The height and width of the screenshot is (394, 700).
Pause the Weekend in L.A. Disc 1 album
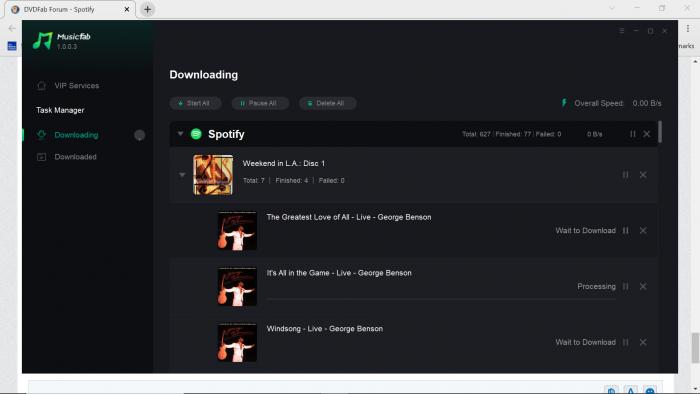(x=625, y=175)
